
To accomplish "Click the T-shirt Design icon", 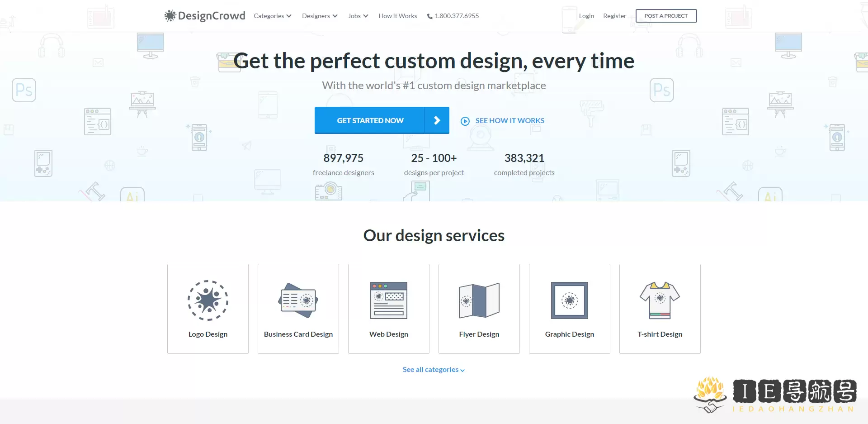I will [x=660, y=300].
